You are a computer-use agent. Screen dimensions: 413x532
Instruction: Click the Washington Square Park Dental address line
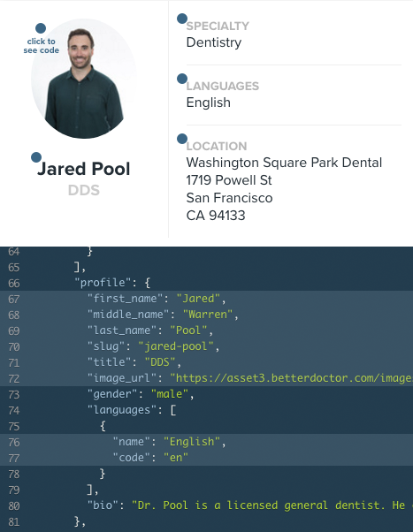[x=284, y=163]
